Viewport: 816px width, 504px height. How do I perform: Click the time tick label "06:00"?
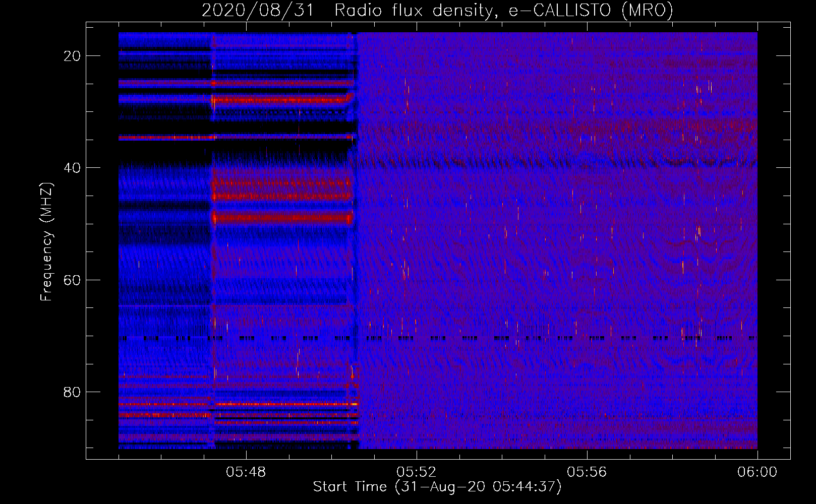[x=757, y=472]
